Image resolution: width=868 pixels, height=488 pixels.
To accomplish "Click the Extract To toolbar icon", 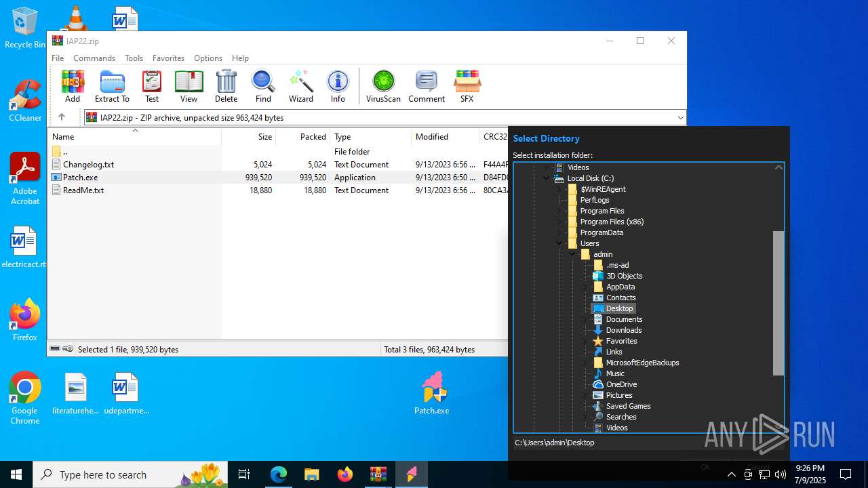I will click(x=112, y=86).
